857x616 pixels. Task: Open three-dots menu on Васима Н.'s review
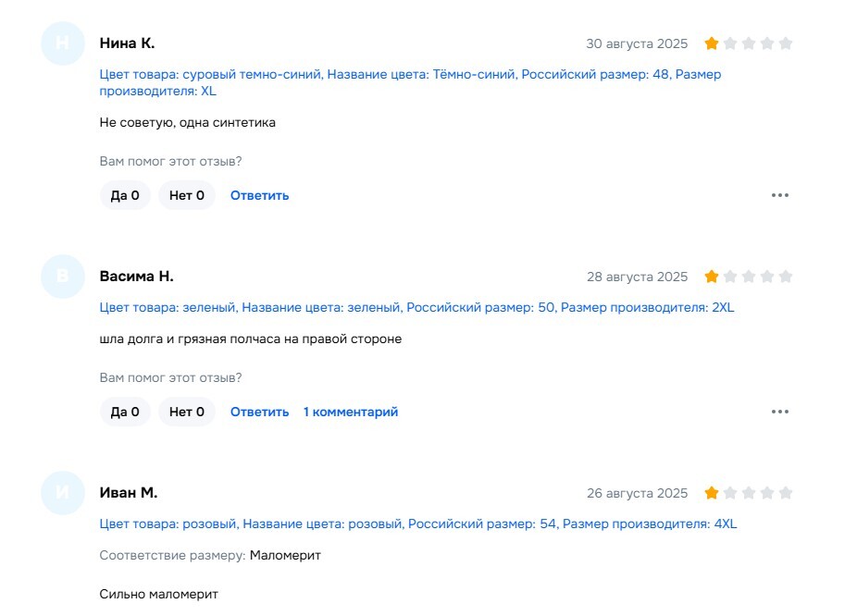(x=780, y=412)
